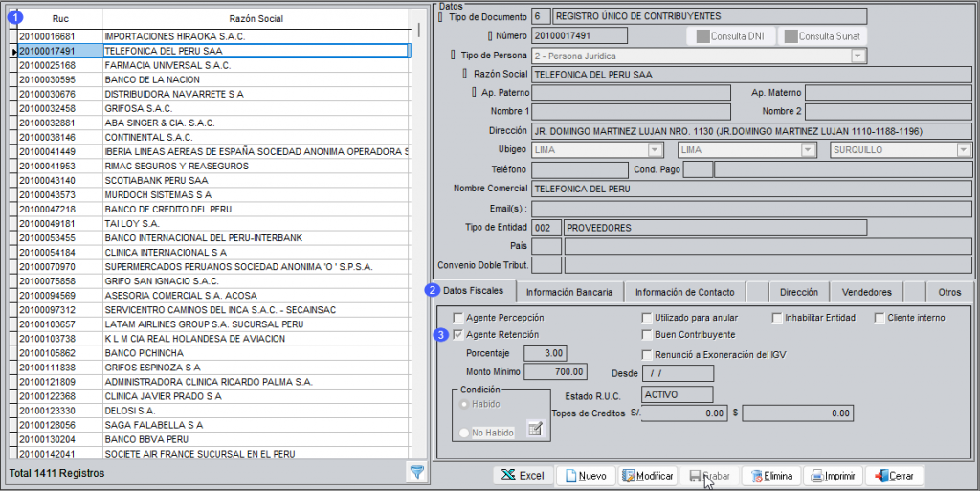This screenshot has width=980, height=491.
Task: Uncheck the Agente Retención checkbox
Action: point(458,334)
